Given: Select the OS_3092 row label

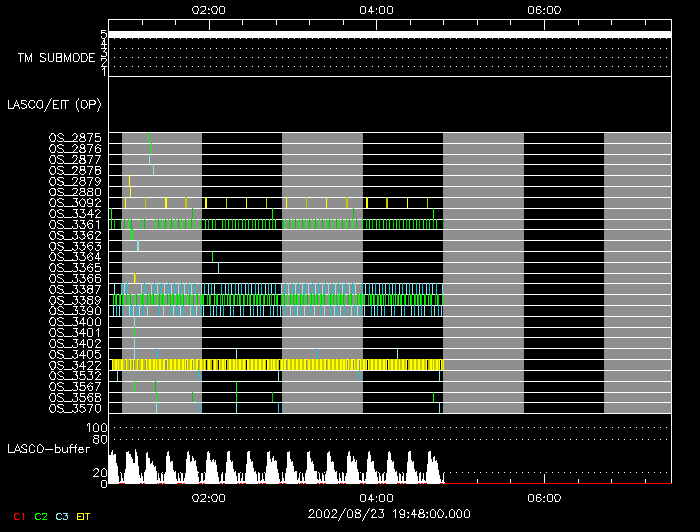Looking at the screenshot, I should pos(74,203).
